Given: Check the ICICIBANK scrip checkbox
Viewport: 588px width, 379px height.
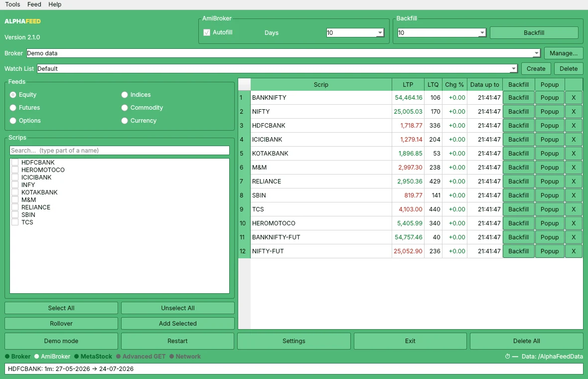Looking at the screenshot, I should pyautogui.click(x=15, y=178).
